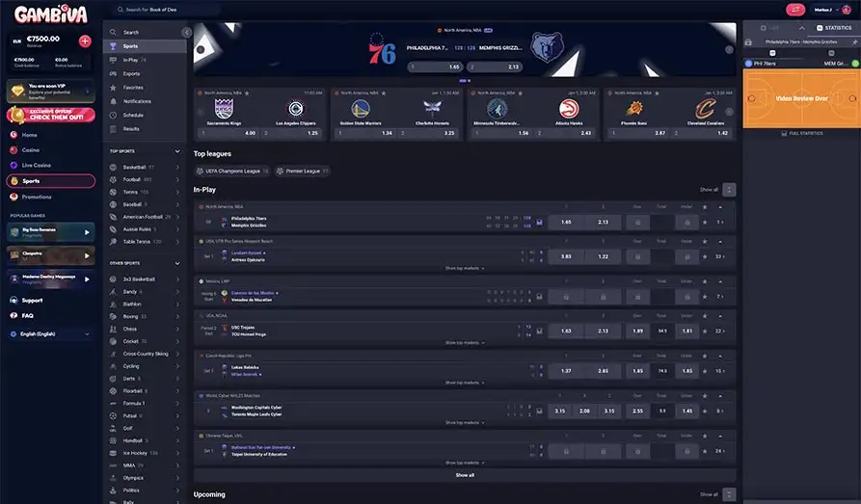Select Formula 1 from other sports

145,403
